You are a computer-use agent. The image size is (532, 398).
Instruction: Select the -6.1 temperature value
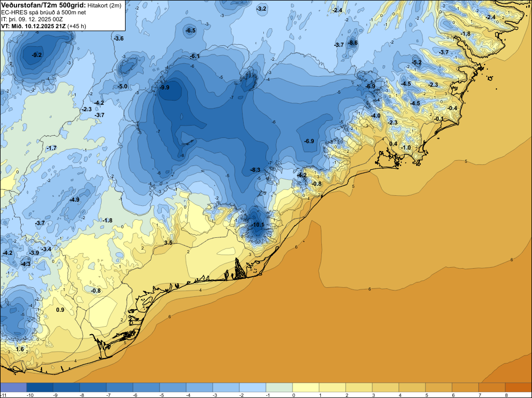click(x=195, y=56)
